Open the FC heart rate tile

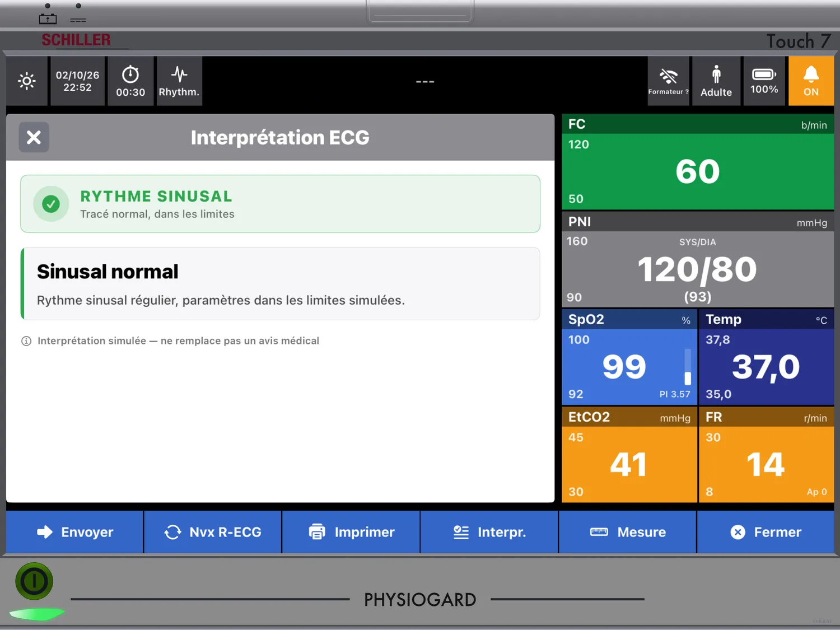pyautogui.click(x=698, y=162)
